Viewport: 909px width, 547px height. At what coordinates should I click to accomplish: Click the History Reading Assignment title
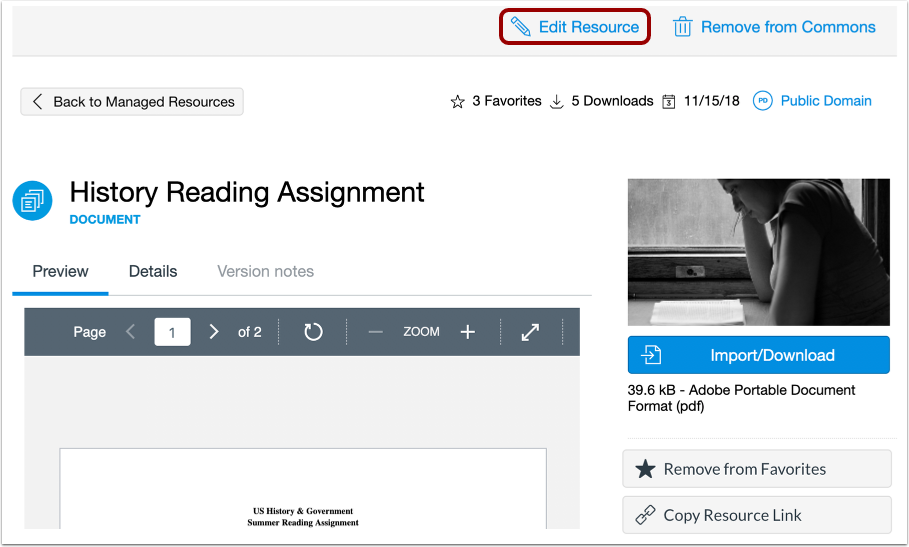247,192
